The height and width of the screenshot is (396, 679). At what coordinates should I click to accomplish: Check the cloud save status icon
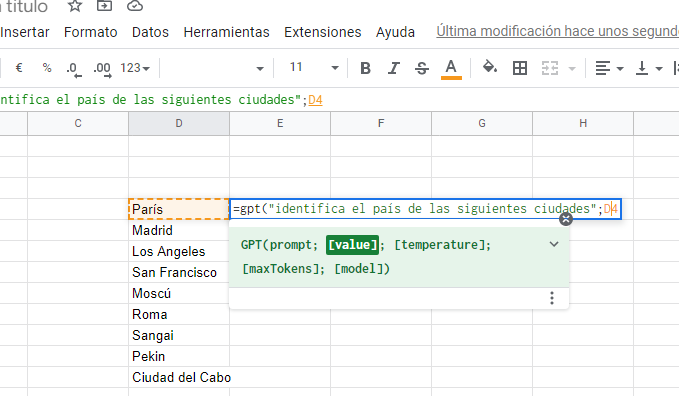click(135, 6)
